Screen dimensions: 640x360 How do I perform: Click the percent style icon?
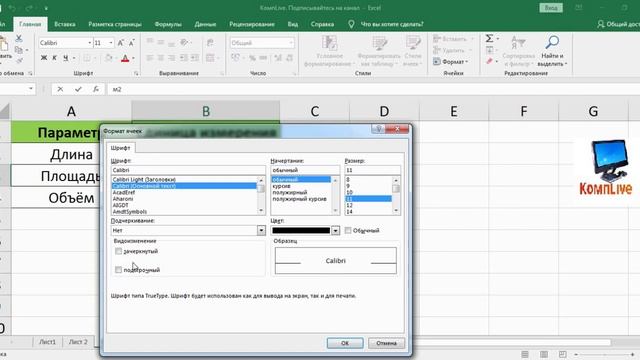coord(252,58)
